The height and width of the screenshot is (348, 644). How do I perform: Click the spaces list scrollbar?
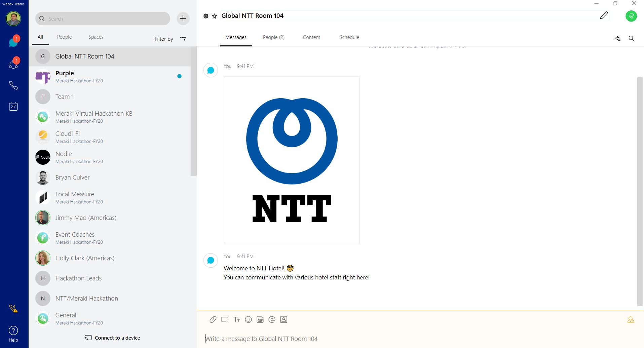pyautogui.click(x=193, y=111)
